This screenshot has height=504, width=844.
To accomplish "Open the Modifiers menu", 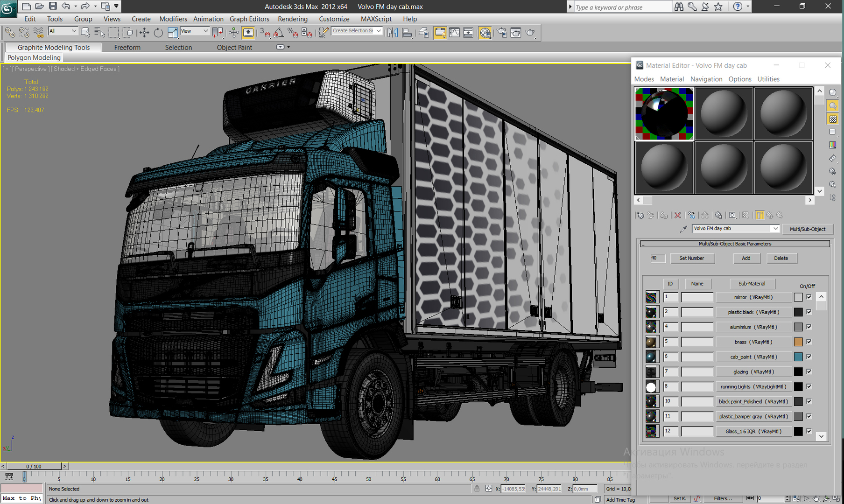I will tap(173, 19).
